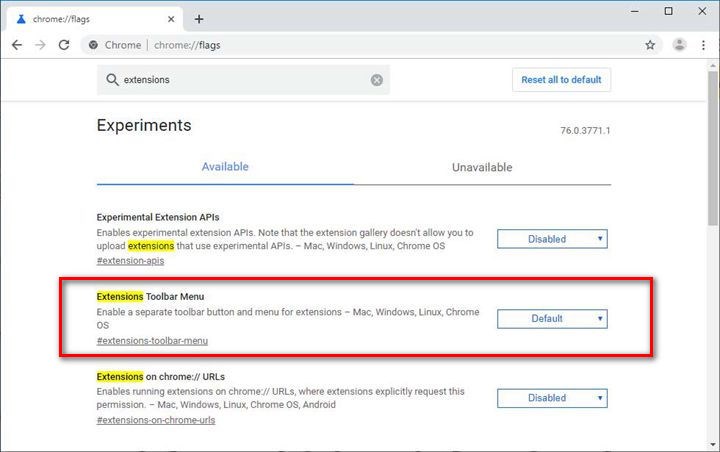
Task: Switch to the Available tab
Action: coord(225,167)
